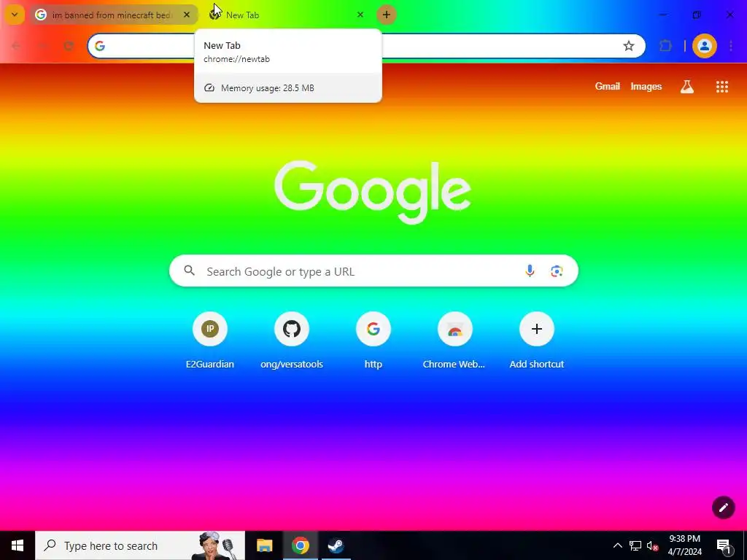This screenshot has width=747, height=560.
Task: Open the E2Guardian shortcut
Action: coord(209,340)
